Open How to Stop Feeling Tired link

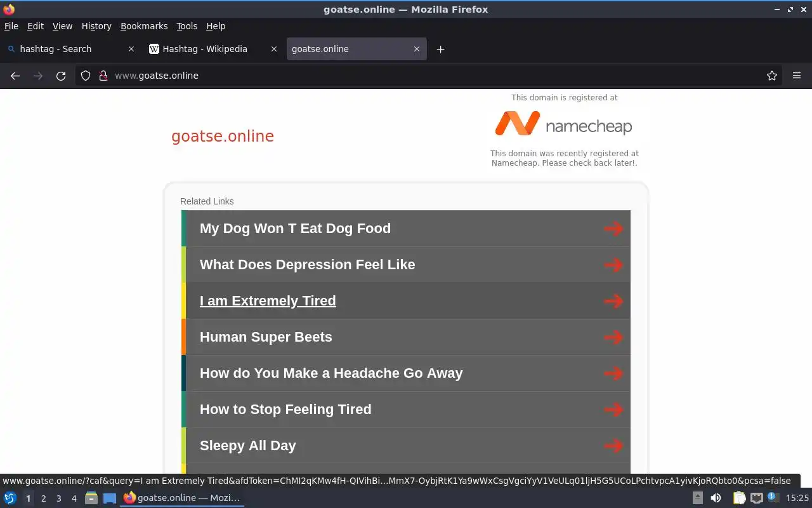[406, 410]
